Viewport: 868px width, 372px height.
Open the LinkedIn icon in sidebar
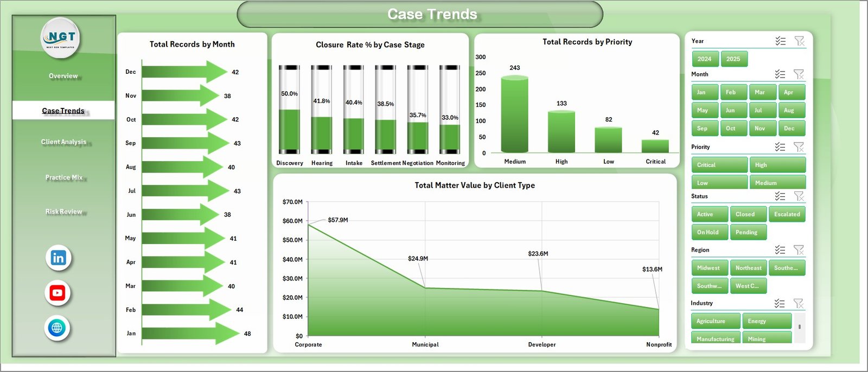point(58,258)
